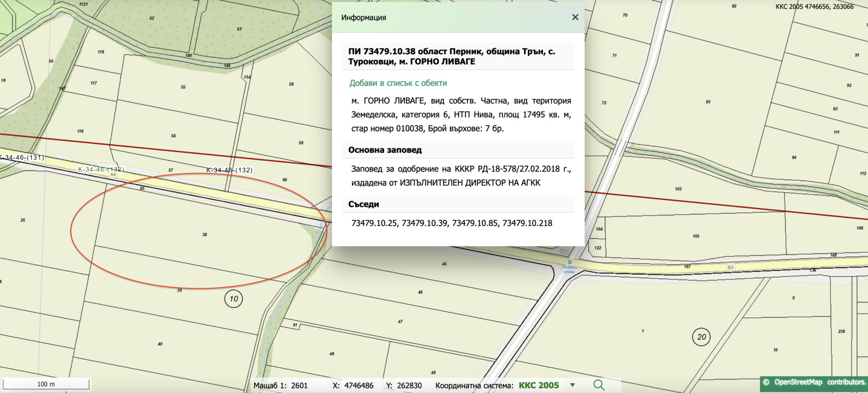
Task: Click the X coordinate value 4746486
Action: (359, 385)
